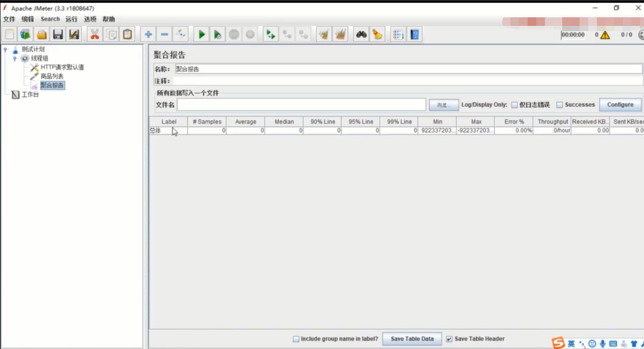Screen dimensions: 644x349
Task: Select the 总体 row label cell
Action: point(169,130)
